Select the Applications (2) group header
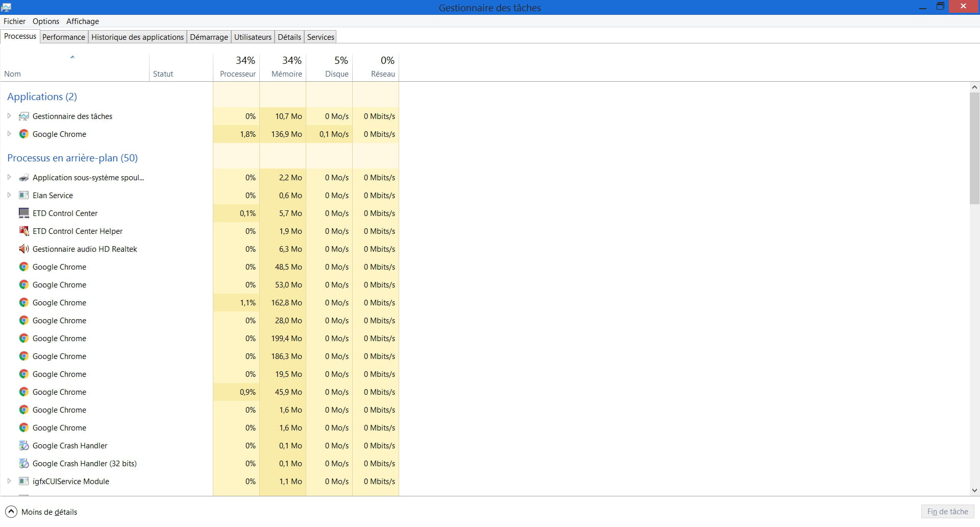 coord(42,97)
